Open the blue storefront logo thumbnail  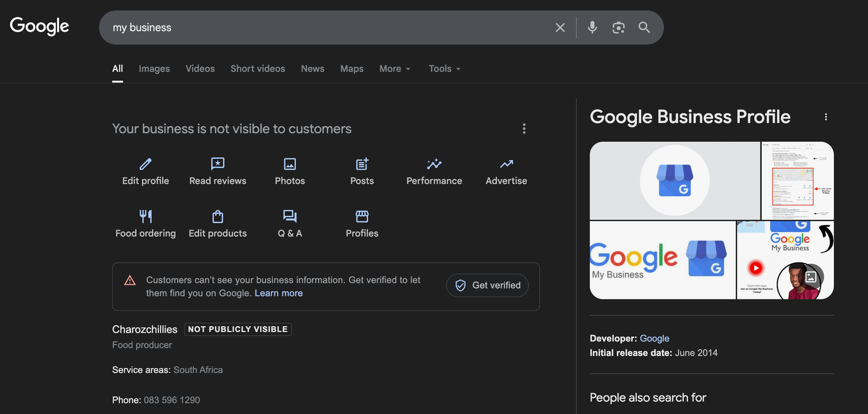click(675, 181)
